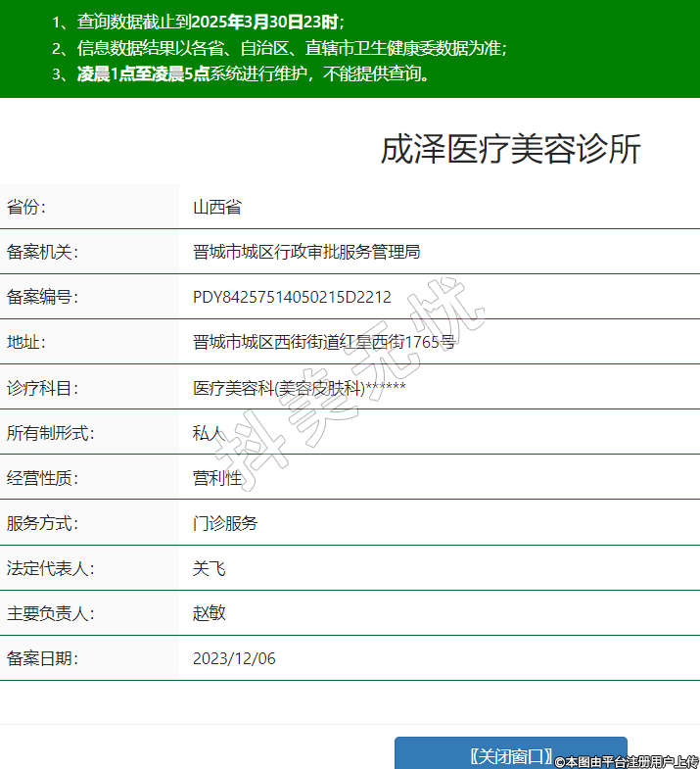The height and width of the screenshot is (769, 700).
Task: Select the province value 山西省
Action: coord(216,207)
